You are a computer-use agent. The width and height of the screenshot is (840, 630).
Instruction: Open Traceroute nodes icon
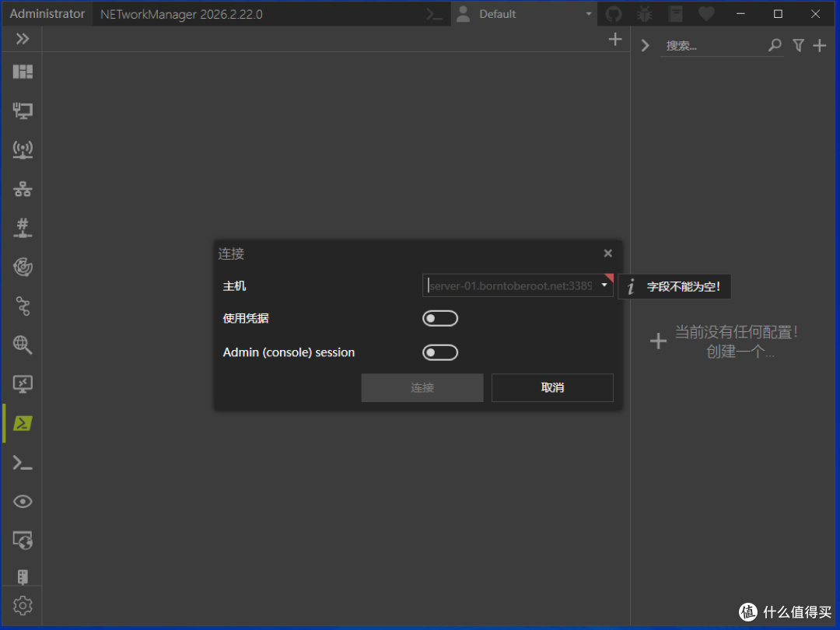coord(23,306)
